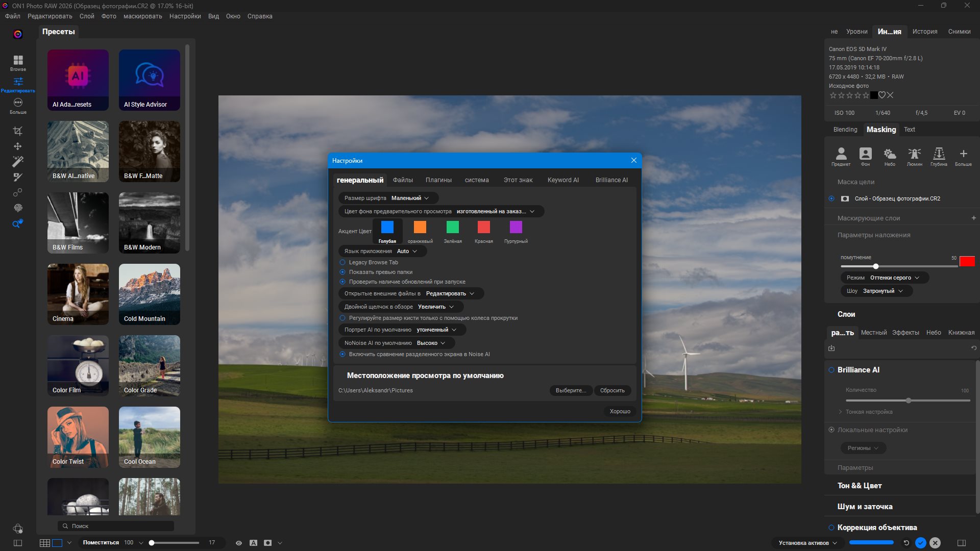Viewport: 980px width, 551px height.
Task: Choose the orange accent color swatch
Action: tap(420, 227)
